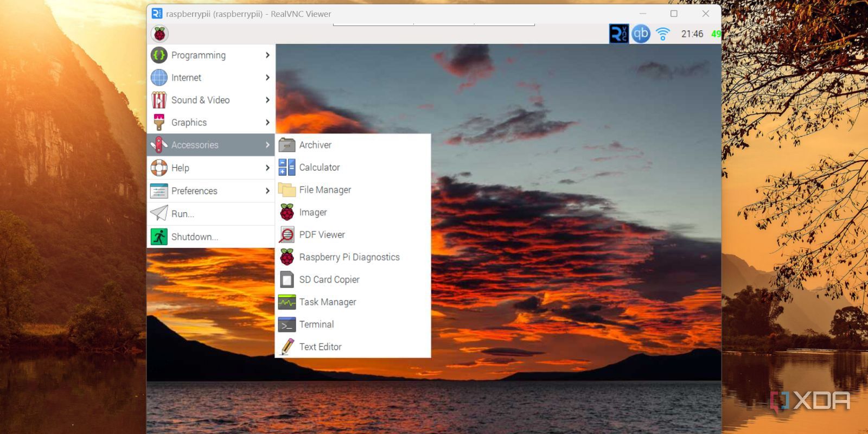The width and height of the screenshot is (868, 434).
Task: Expand the Help submenu arrow
Action: (x=267, y=168)
